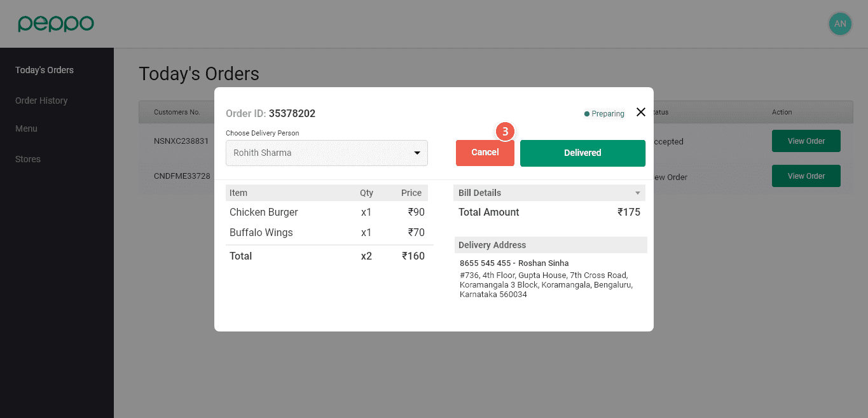Open the Menu sidebar item
This screenshot has width=868, height=418.
[27, 129]
